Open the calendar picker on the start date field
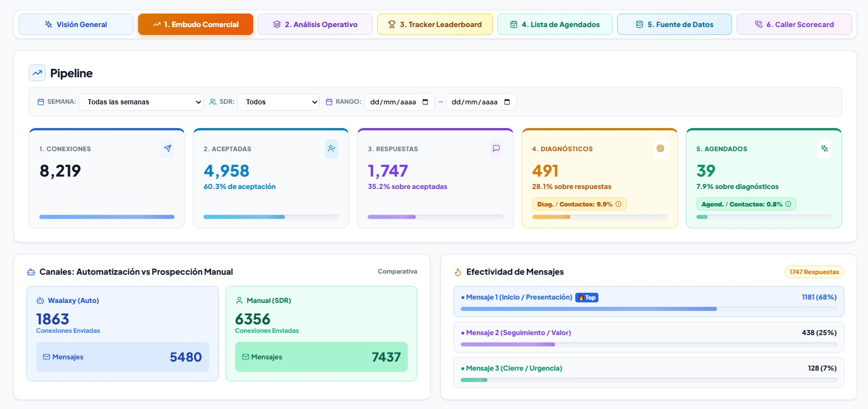This screenshot has height=409, width=868. coord(425,102)
